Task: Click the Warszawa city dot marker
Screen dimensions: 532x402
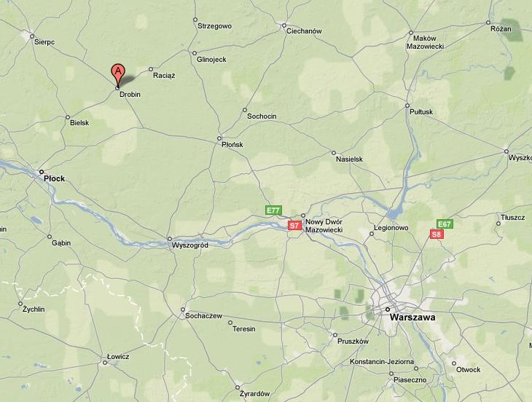Action: (388, 309)
